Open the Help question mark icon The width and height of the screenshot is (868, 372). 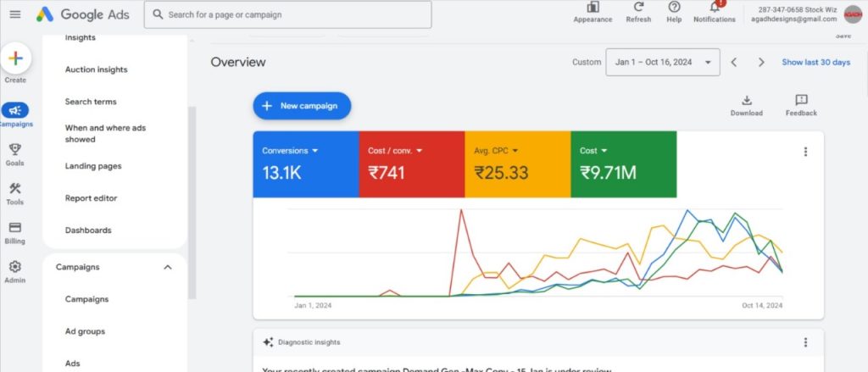point(674,7)
